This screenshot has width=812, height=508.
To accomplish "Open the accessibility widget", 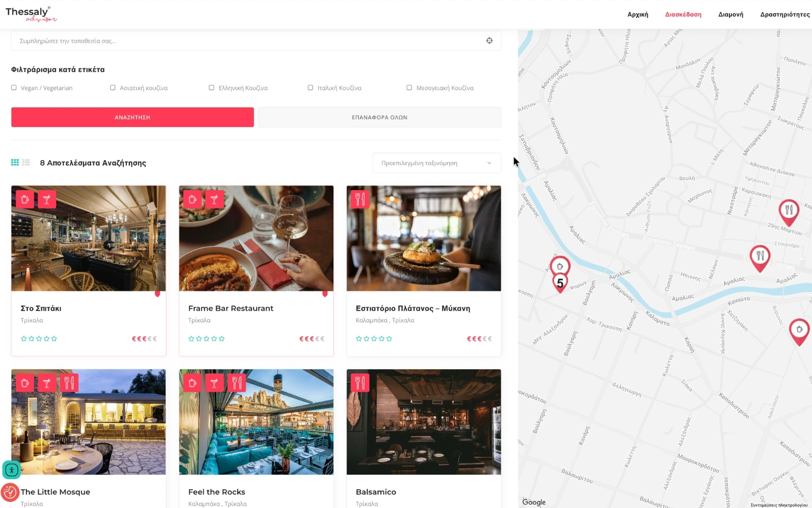I will 11,470.
